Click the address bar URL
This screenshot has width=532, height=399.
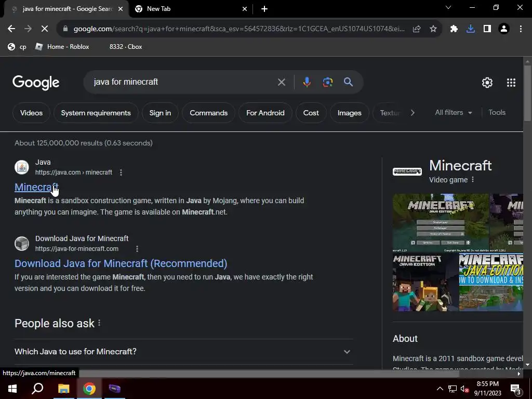239,29
